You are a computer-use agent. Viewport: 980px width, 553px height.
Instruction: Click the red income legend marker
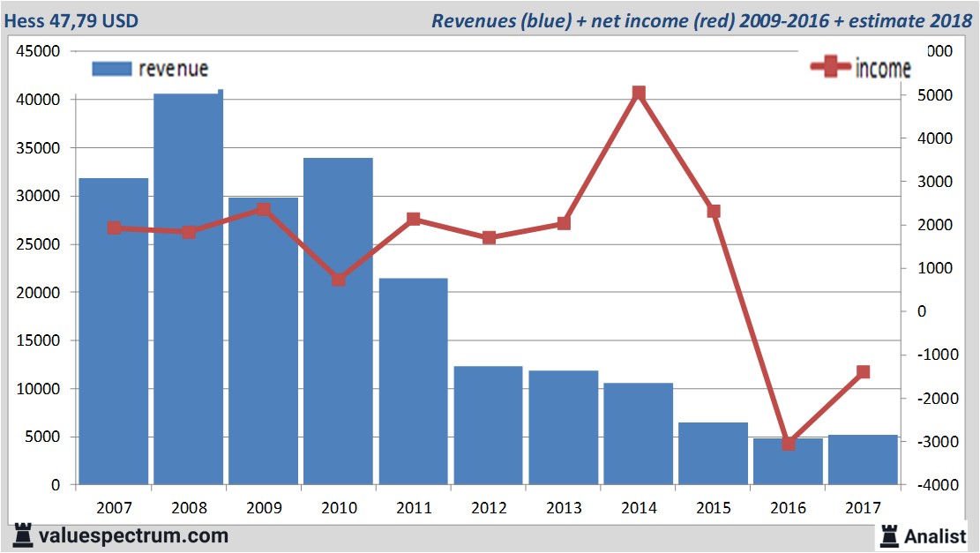pos(831,67)
